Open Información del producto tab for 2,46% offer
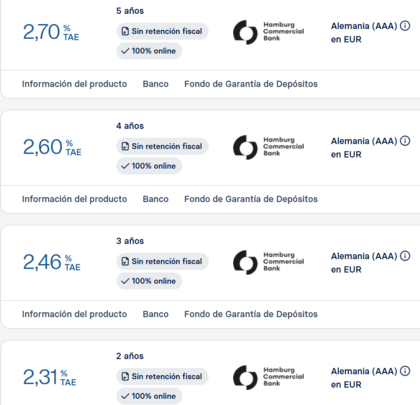This screenshot has width=420, height=405. point(74,314)
